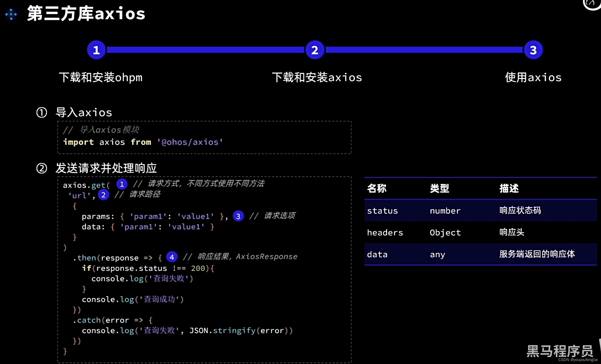The height and width of the screenshot is (364, 601).
Task: Click the comment "// 请求方式，不同方式使用不同方法"
Action: pyautogui.click(x=199, y=183)
